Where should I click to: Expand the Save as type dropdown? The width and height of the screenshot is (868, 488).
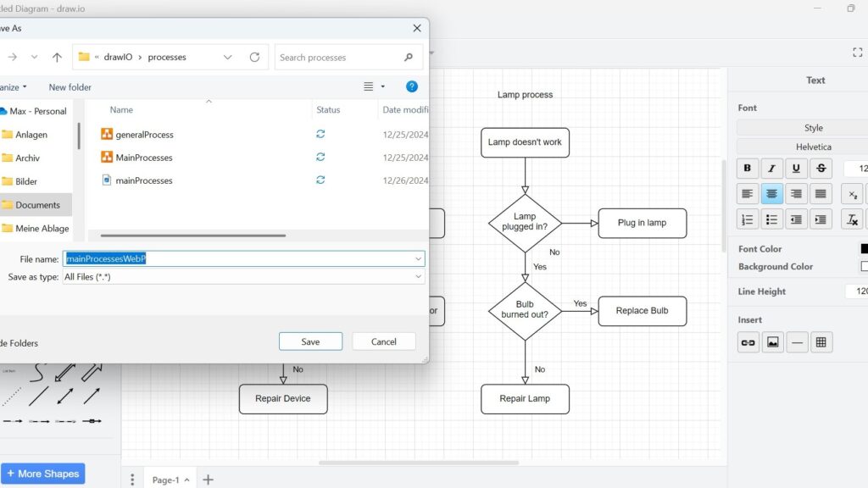click(418, 277)
